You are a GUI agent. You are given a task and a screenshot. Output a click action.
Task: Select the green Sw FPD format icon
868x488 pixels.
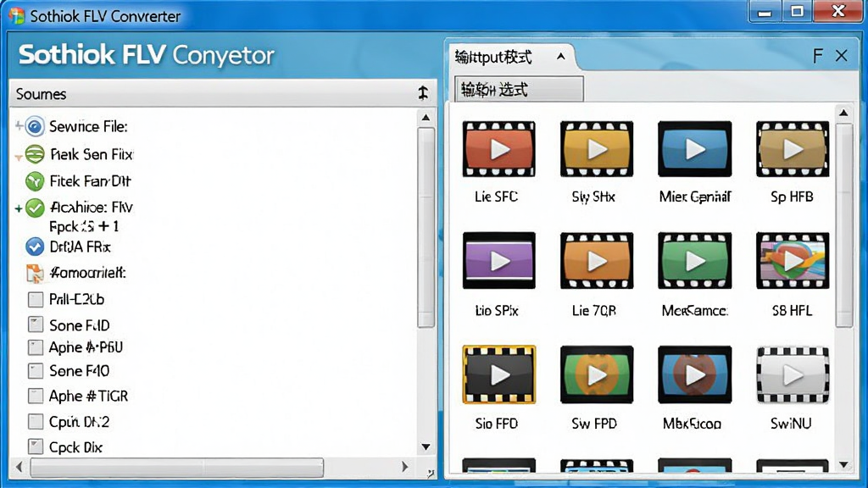[596, 374]
